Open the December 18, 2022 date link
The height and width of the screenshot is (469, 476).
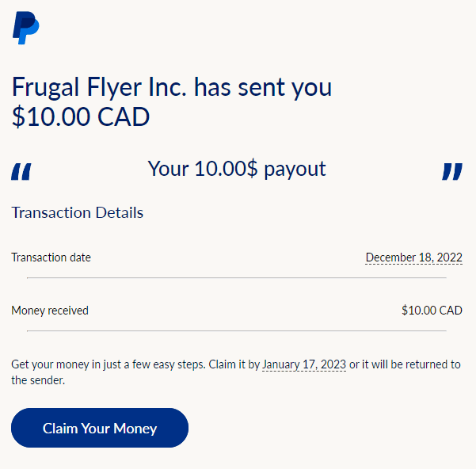tap(413, 257)
